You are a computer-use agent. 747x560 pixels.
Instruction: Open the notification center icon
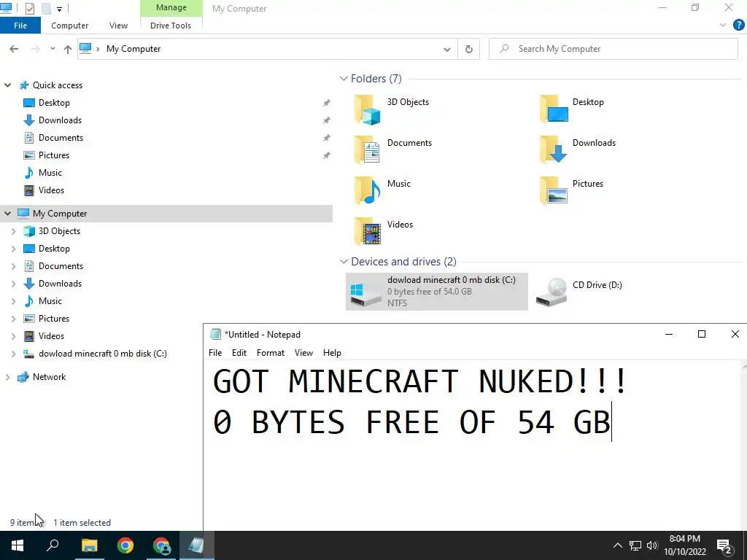(724, 546)
